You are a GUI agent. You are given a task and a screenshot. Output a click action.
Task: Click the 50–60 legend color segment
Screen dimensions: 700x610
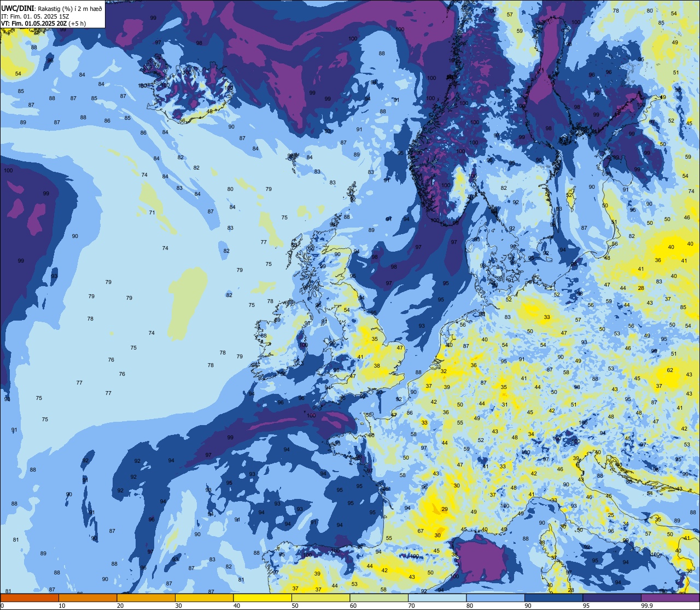pos(320,598)
